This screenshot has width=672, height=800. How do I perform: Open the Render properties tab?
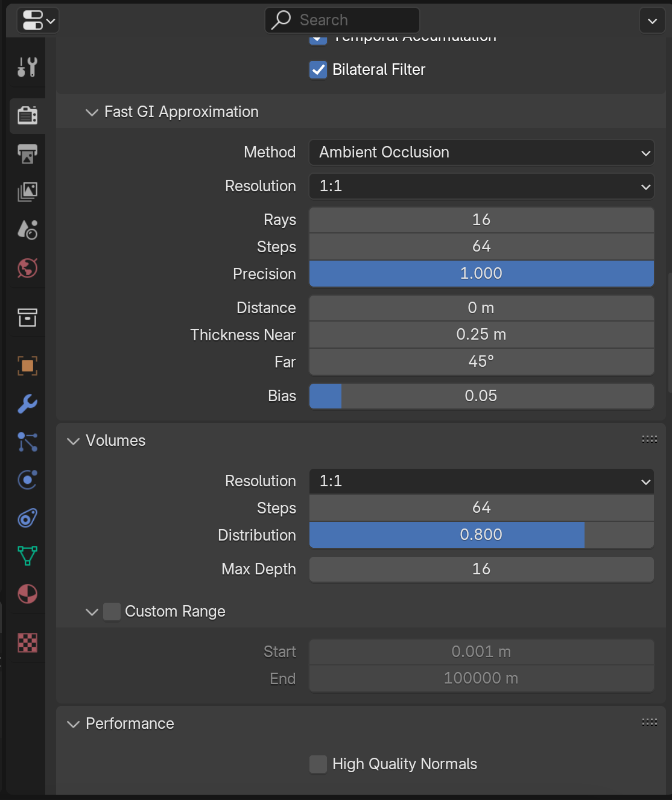click(28, 115)
